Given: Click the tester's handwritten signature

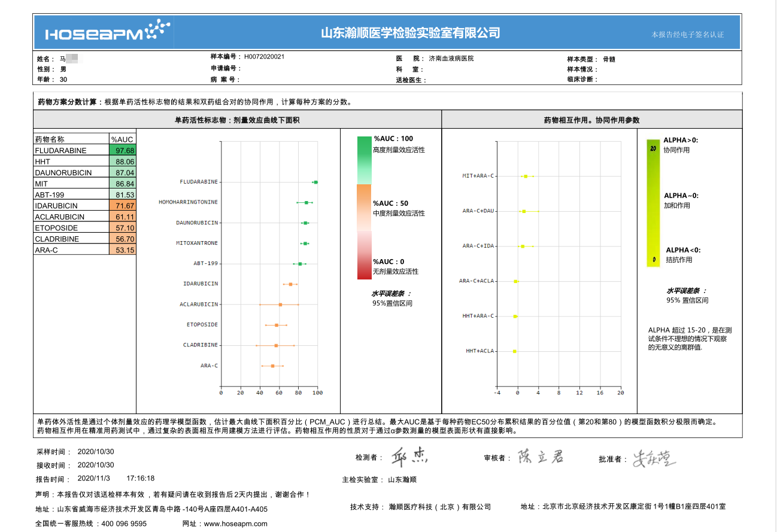Looking at the screenshot, I should tap(410, 458).
